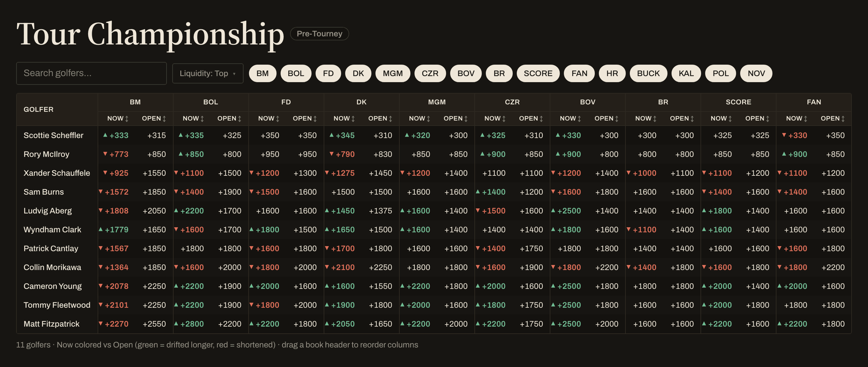The width and height of the screenshot is (868, 367).
Task: Sort by FD OPEN column arrow
Action: [315, 119]
